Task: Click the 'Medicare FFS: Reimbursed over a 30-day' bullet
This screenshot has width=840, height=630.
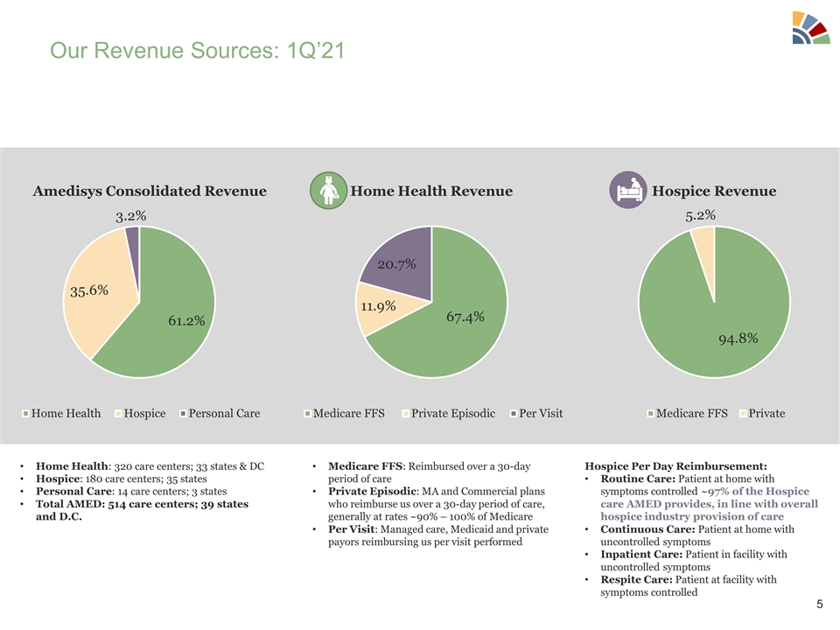Action: click(x=429, y=472)
